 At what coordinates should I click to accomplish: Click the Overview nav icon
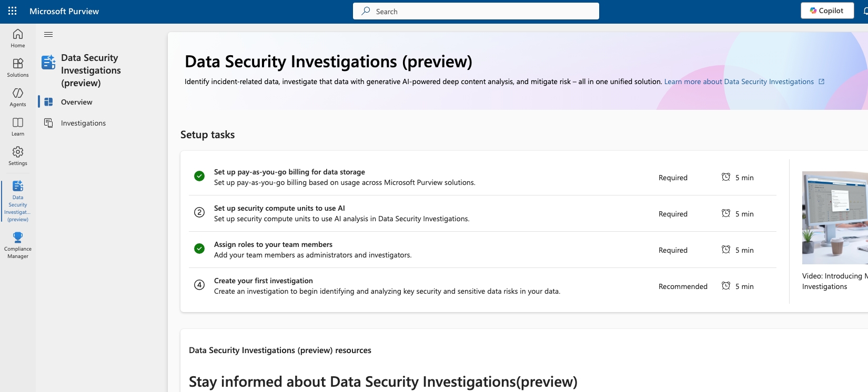pyautogui.click(x=48, y=102)
